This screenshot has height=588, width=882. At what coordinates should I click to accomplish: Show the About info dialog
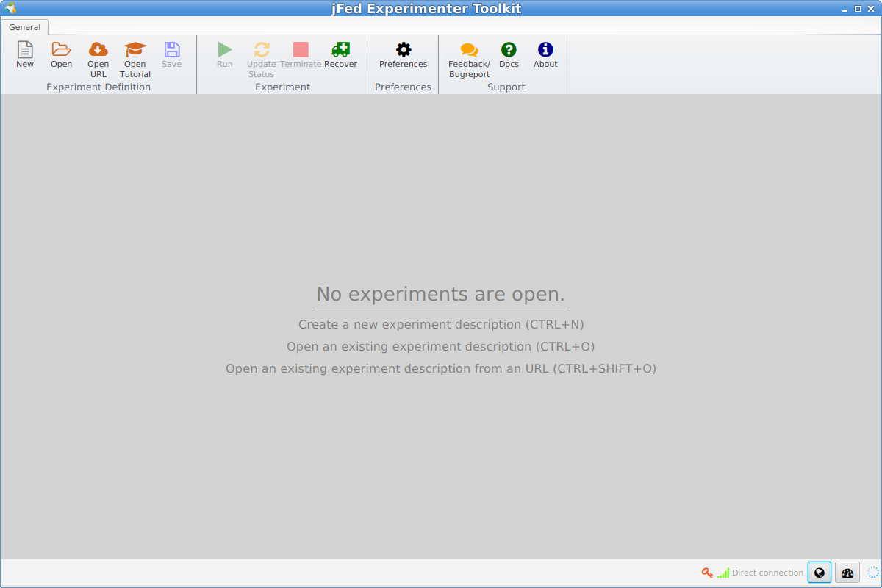tap(545, 55)
